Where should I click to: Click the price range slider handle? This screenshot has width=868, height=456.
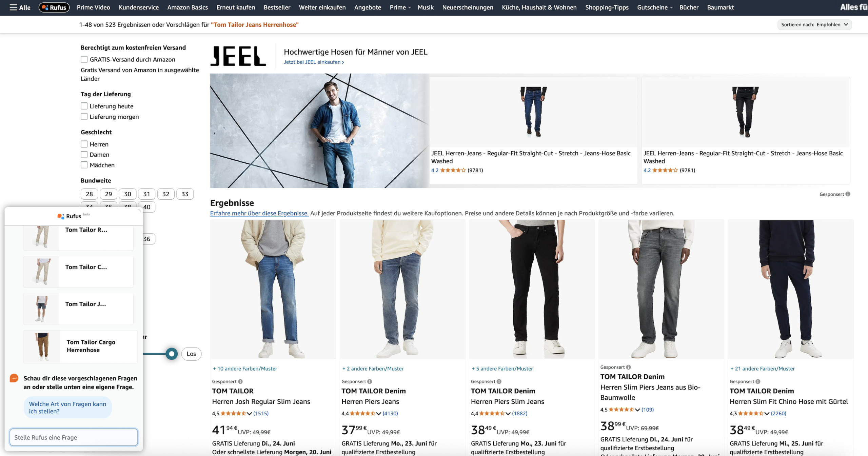point(172,354)
